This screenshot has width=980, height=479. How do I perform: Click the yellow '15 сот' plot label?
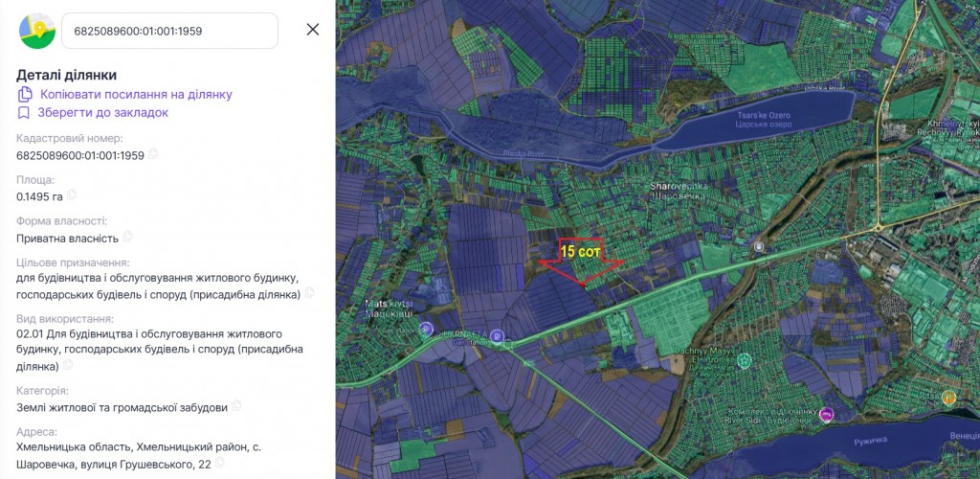pyautogui.click(x=580, y=252)
